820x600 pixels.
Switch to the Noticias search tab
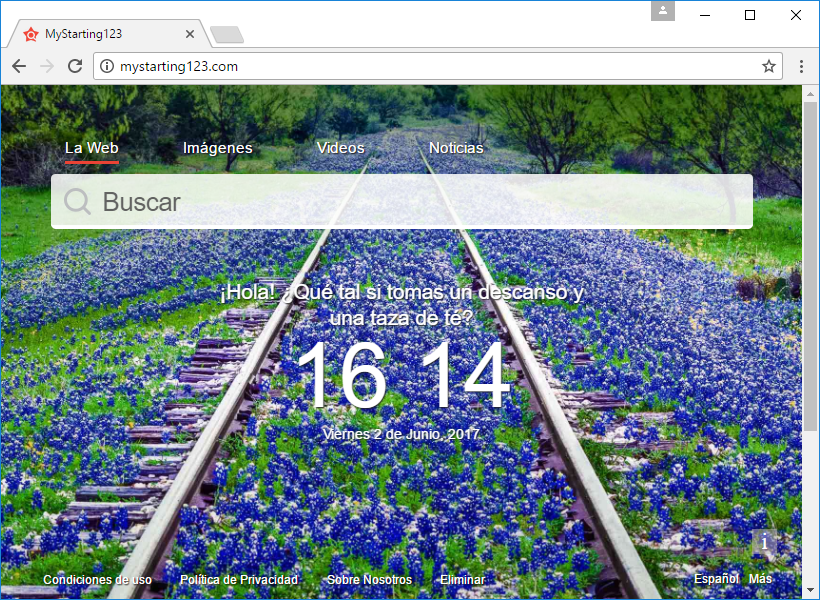click(456, 148)
